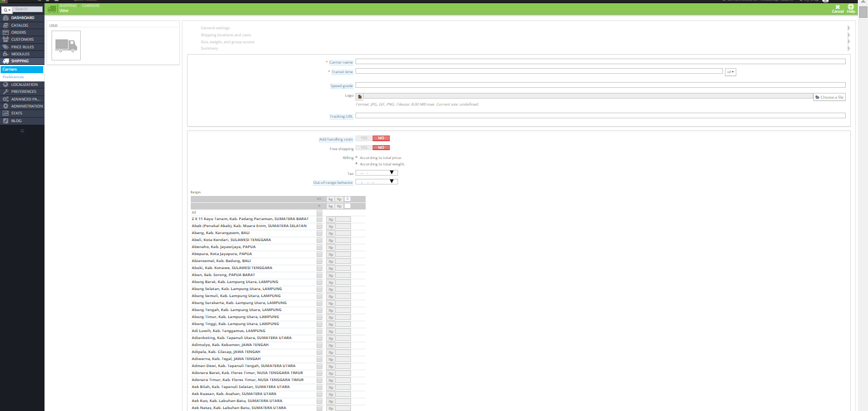Set Free shipping to YES
Viewport: 868px width, 411px height.
point(364,148)
